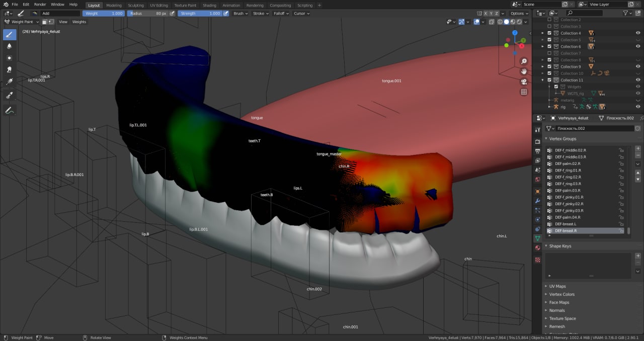Open the Cursor dropdown
This screenshot has height=341, width=644.
pos(301,14)
